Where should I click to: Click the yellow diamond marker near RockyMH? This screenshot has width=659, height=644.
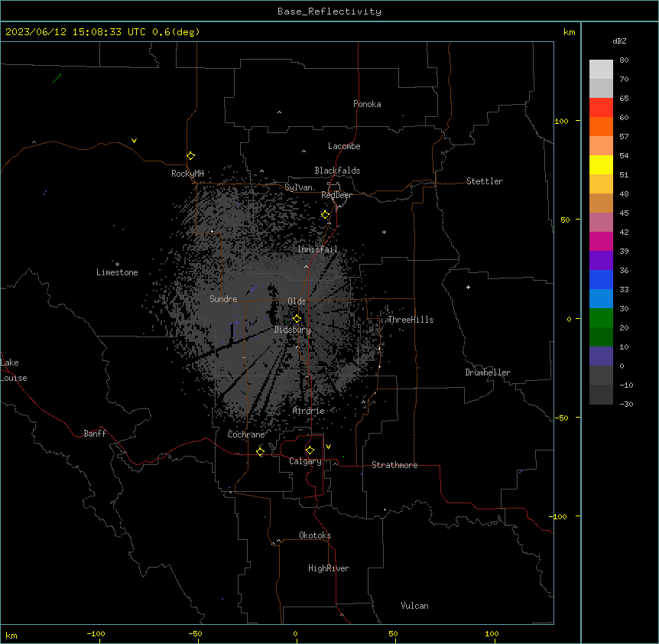coord(191,156)
